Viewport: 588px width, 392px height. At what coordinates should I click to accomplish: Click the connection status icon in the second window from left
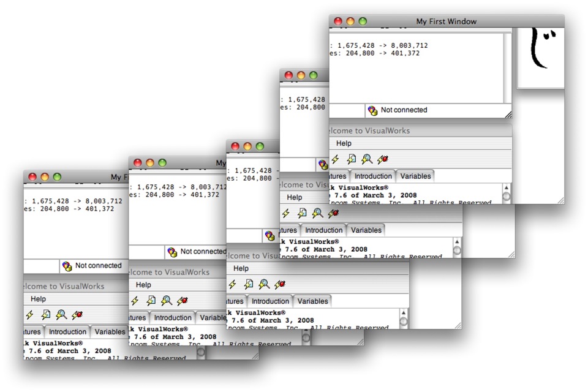[x=172, y=252]
